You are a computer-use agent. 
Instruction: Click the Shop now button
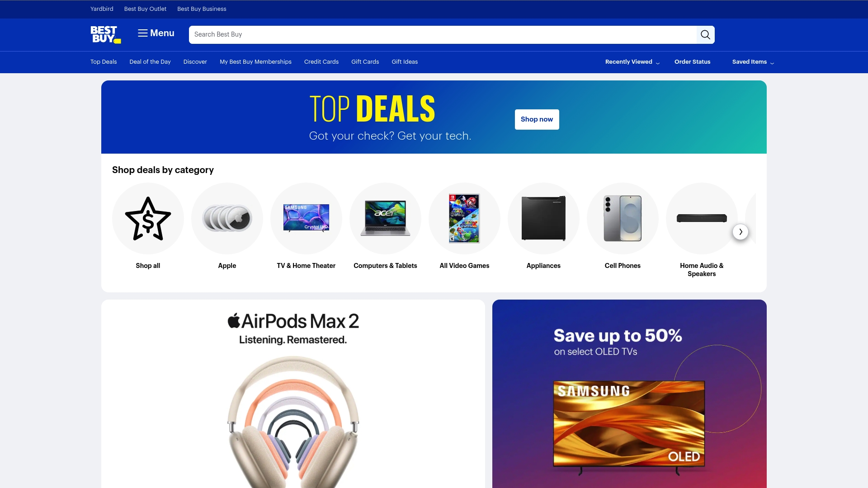point(537,119)
